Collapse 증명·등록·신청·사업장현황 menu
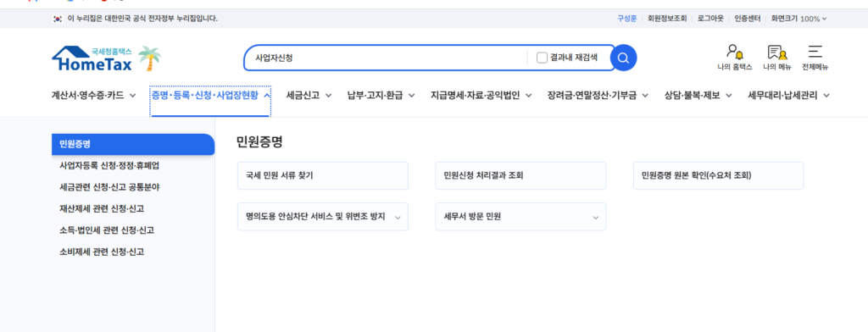The width and height of the screenshot is (868, 332). coord(210,95)
